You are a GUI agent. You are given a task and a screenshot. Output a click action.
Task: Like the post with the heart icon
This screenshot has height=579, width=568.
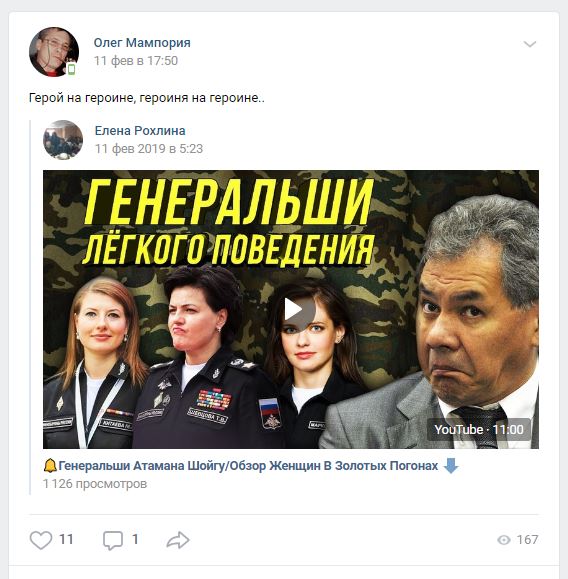coord(41,540)
